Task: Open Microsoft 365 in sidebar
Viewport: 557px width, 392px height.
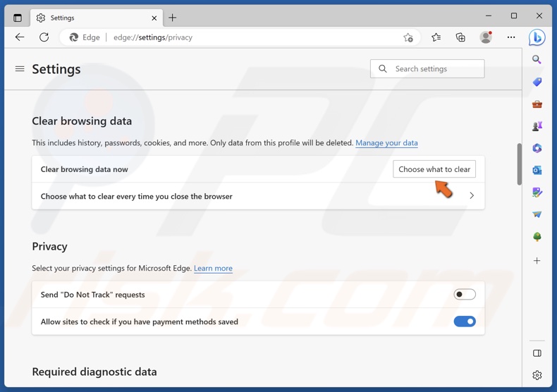Action: [x=537, y=148]
